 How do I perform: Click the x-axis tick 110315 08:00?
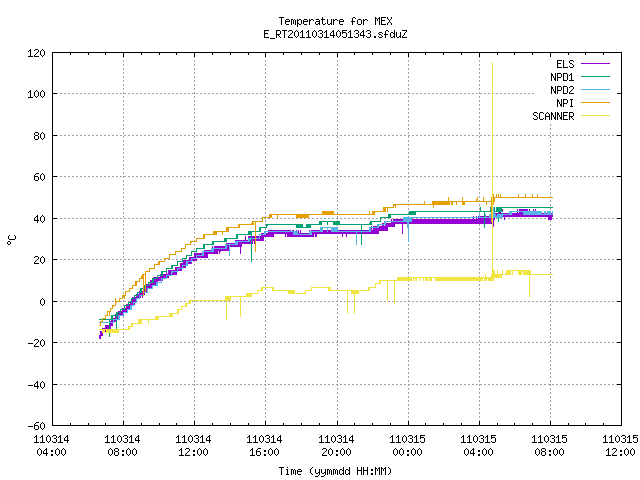pos(549,446)
